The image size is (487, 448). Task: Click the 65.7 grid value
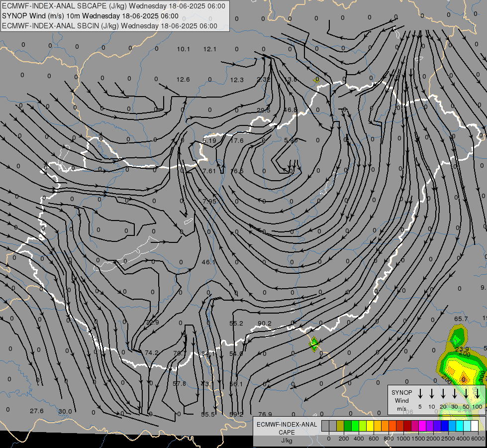461,319
